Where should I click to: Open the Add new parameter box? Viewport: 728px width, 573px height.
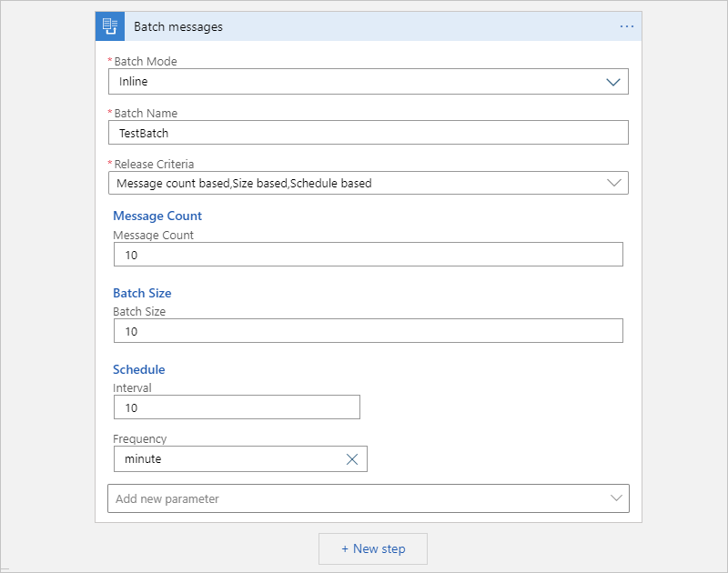355,498
